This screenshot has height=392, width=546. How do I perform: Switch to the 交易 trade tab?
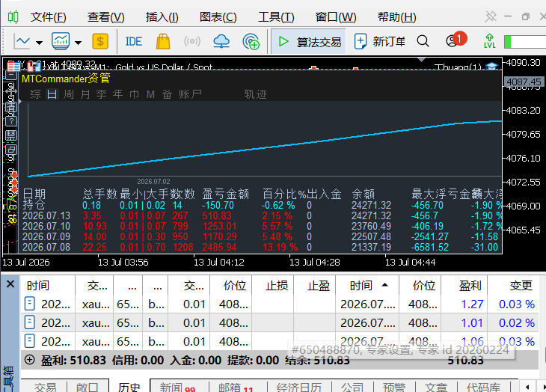coord(46,387)
